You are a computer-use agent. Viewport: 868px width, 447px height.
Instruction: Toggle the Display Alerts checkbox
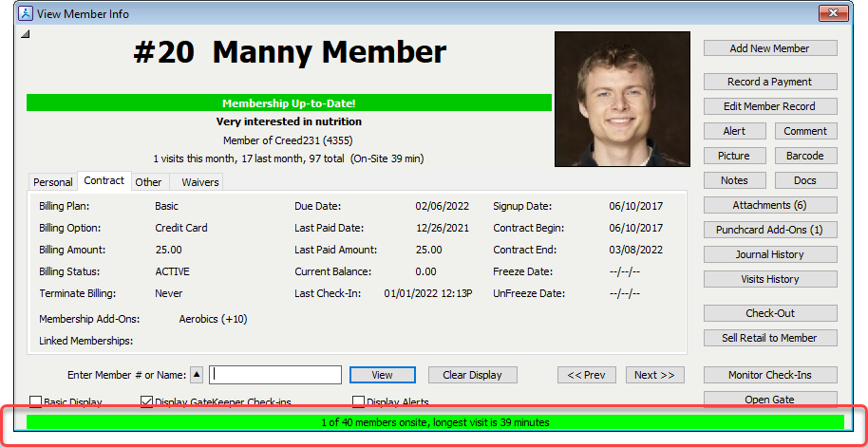[x=359, y=401]
